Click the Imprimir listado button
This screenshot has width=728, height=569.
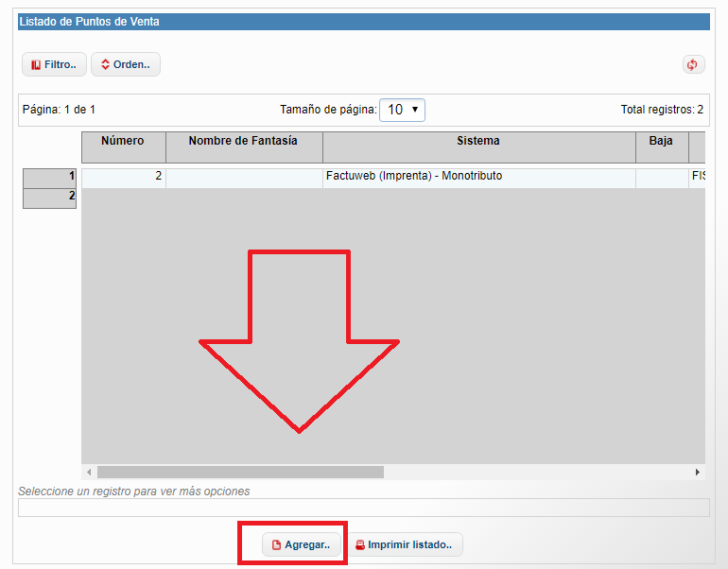coord(404,544)
